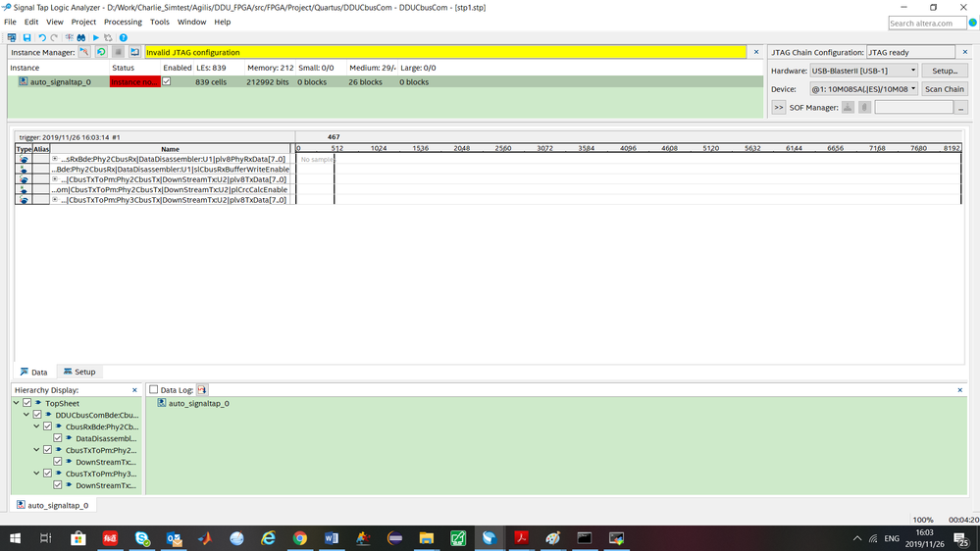Close the JTAG Chain Configuration panel
The image size is (980, 551).
[965, 52]
